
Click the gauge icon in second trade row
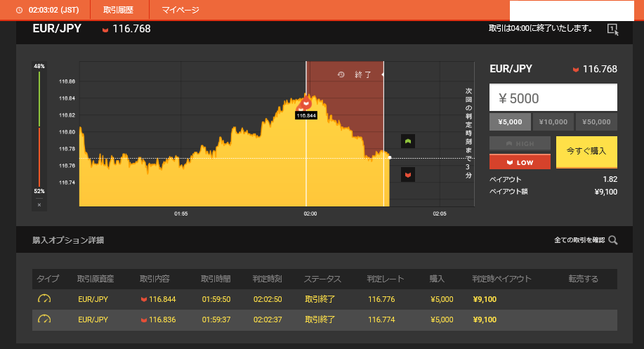[x=44, y=320]
